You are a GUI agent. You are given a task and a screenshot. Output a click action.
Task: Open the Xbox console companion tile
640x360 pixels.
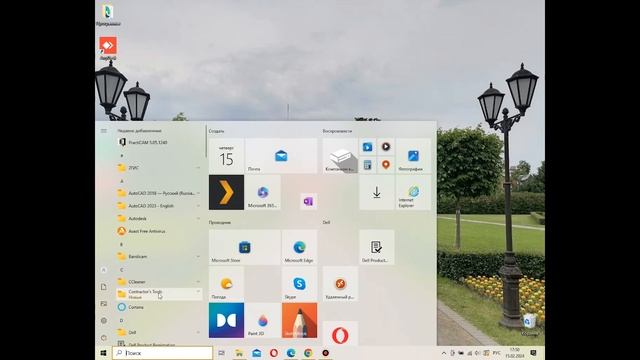pos(340,156)
